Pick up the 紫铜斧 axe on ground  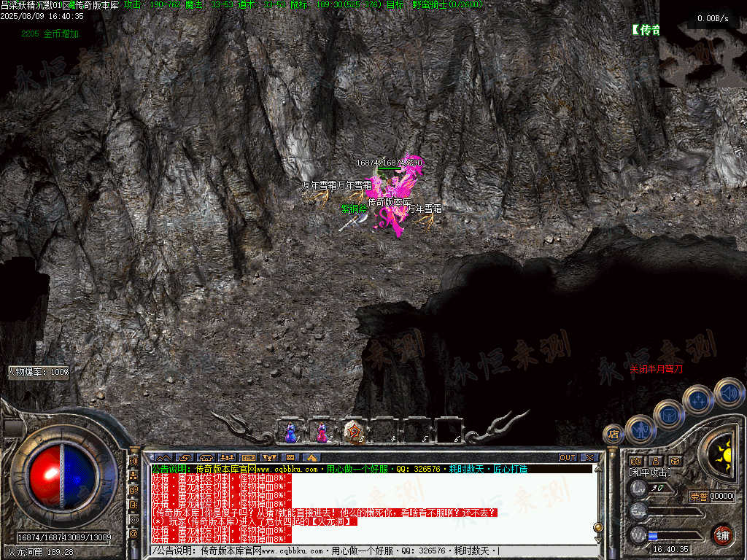pyautogui.click(x=354, y=222)
